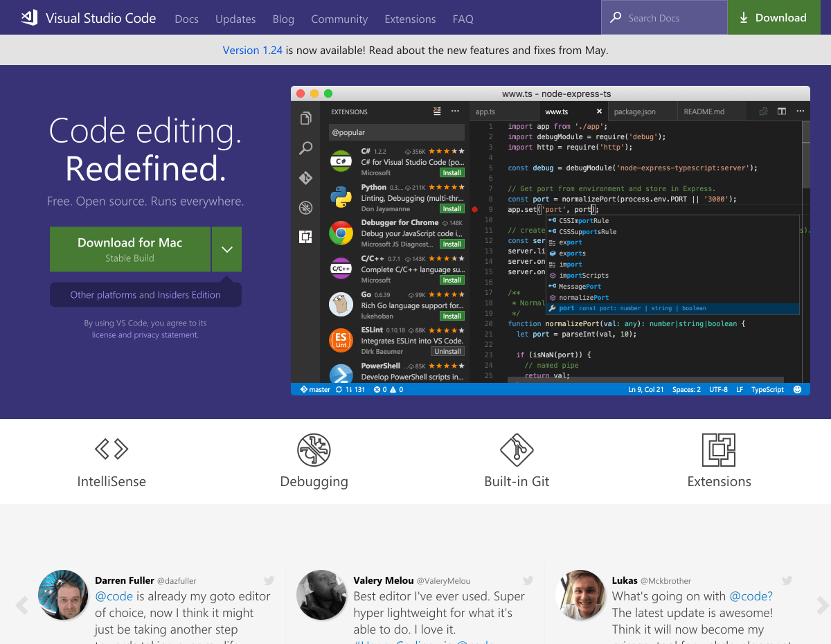Screen dimensions: 831x644
Task: Open the Search icon in editor activity bar
Action: point(305,148)
